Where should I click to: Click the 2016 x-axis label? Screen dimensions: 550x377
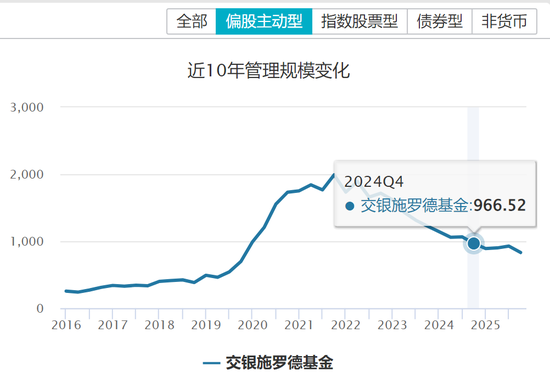coord(66,325)
